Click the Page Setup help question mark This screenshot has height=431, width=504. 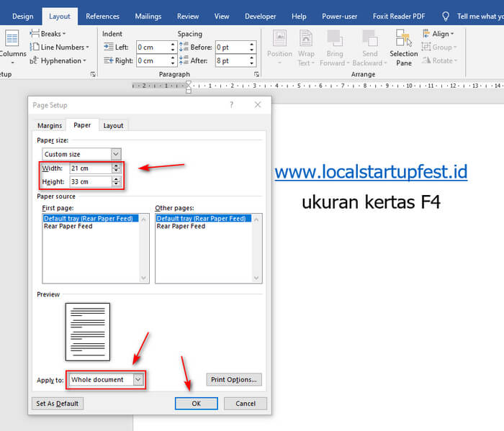(231, 105)
